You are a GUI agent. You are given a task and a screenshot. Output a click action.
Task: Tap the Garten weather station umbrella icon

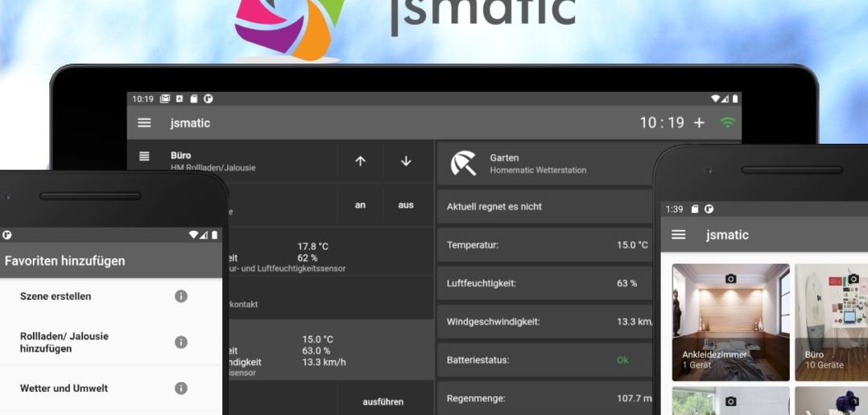click(x=463, y=163)
